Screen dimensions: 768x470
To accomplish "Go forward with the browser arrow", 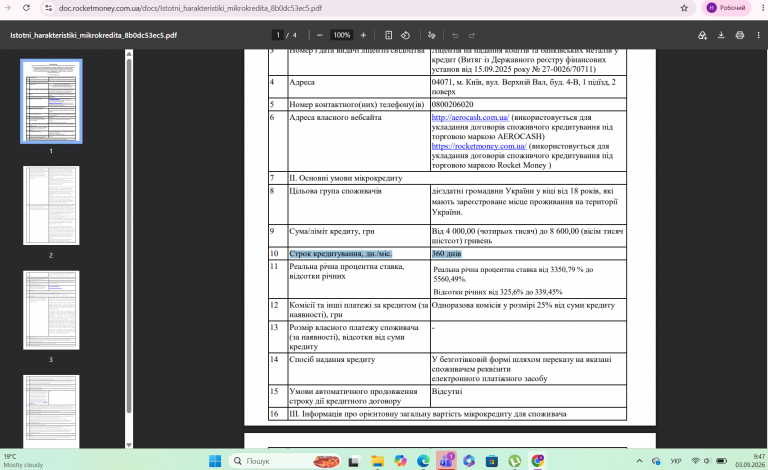I will [x=7, y=8].
